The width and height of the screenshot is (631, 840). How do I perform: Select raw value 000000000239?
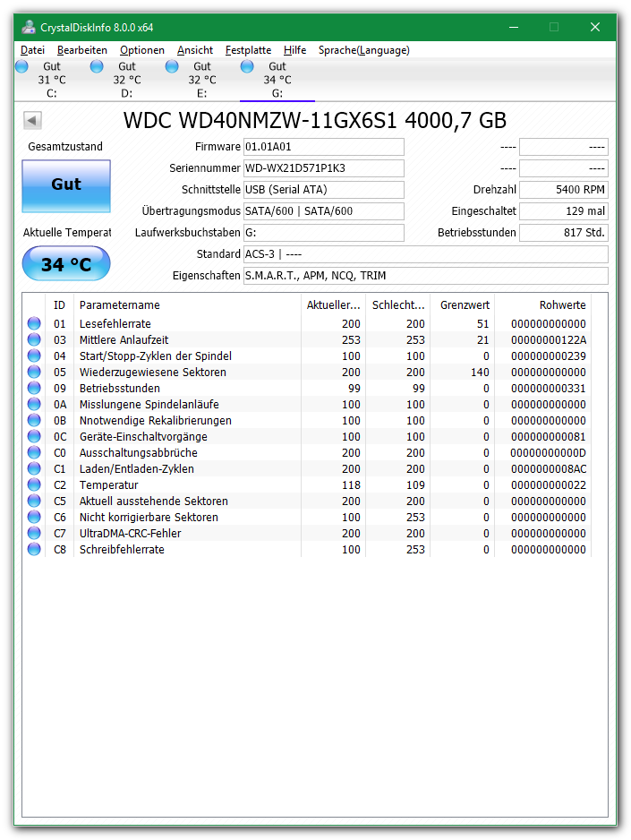549,356
